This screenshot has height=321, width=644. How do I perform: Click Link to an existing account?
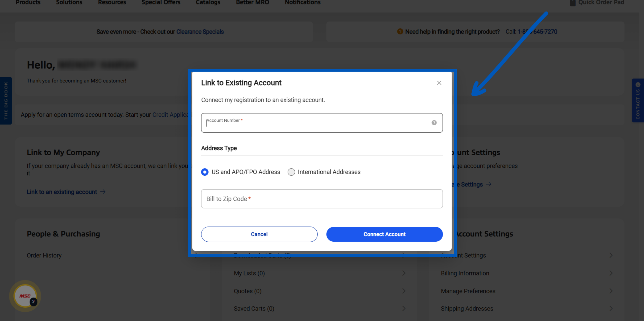[x=62, y=192]
